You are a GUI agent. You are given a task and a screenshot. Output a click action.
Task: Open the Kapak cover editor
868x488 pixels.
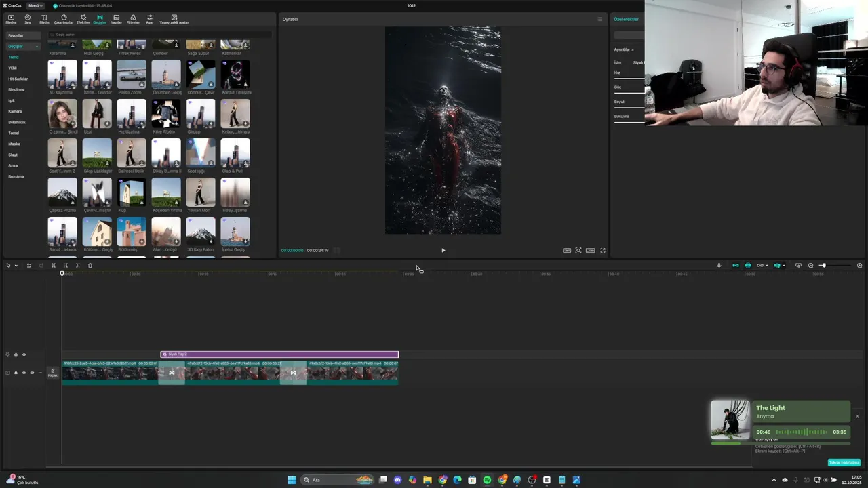(52, 373)
